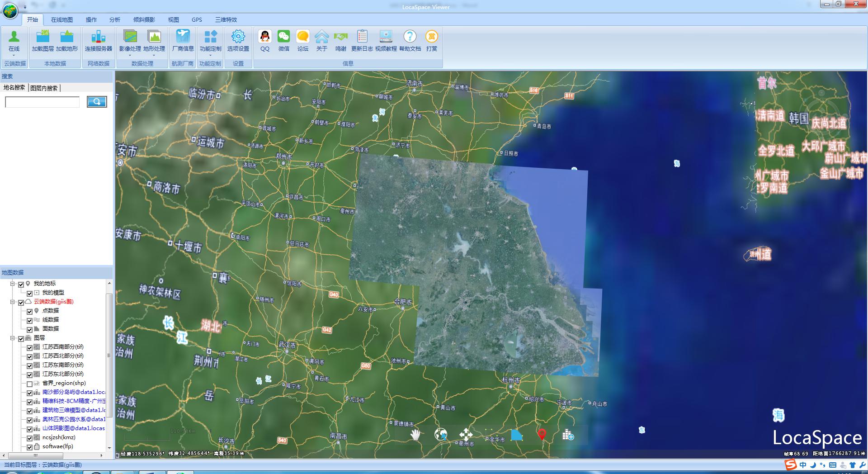Switch to the 分析 ribbon tab
The height and width of the screenshot is (474, 868).
pyautogui.click(x=115, y=20)
